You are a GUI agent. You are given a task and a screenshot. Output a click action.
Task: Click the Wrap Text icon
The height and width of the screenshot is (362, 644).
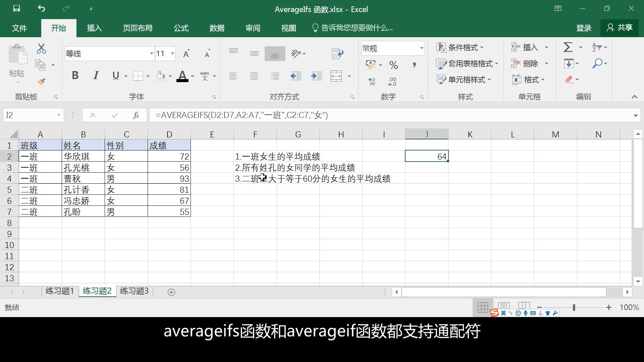click(x=337, y=54)
